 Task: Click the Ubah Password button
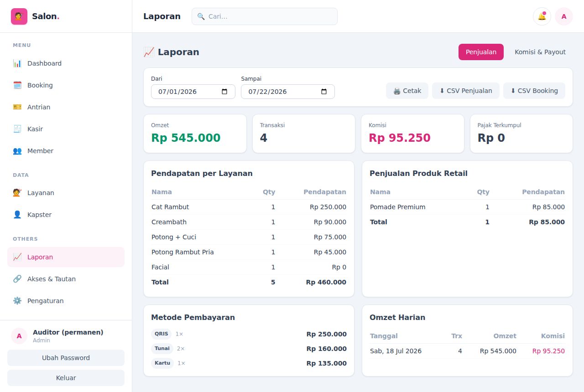66,358
